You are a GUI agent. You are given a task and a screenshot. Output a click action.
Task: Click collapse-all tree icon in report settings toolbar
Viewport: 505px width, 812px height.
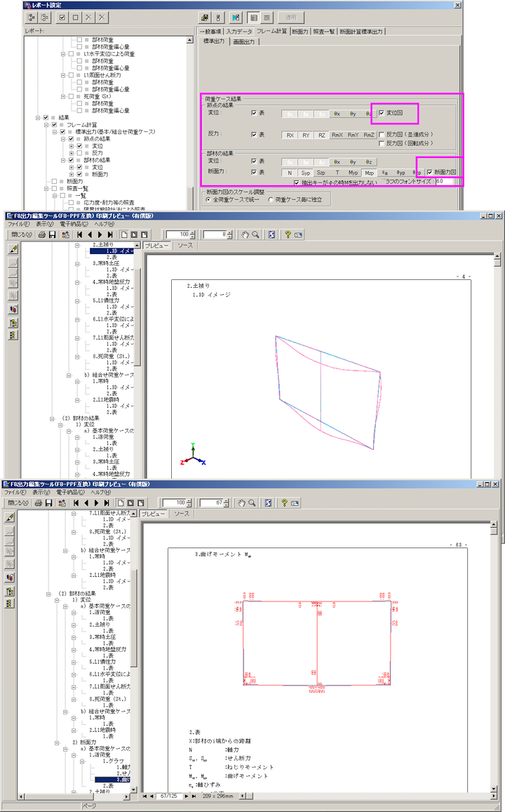point(45,17)
